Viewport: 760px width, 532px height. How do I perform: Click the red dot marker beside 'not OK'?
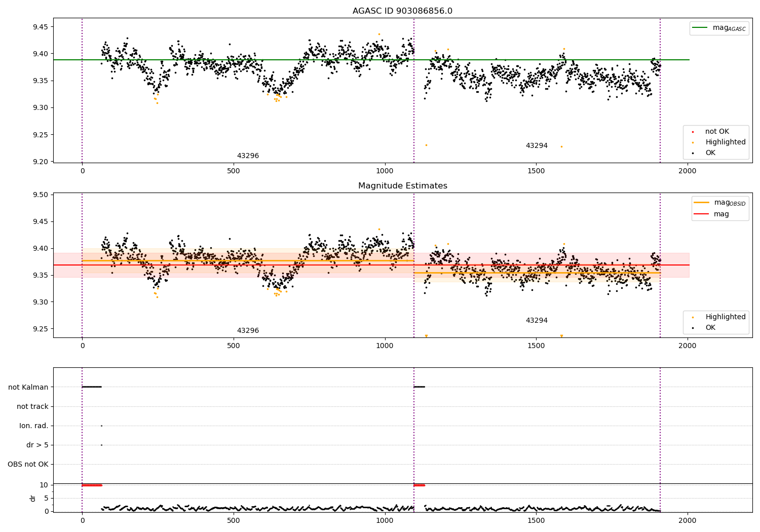(693, 132)
